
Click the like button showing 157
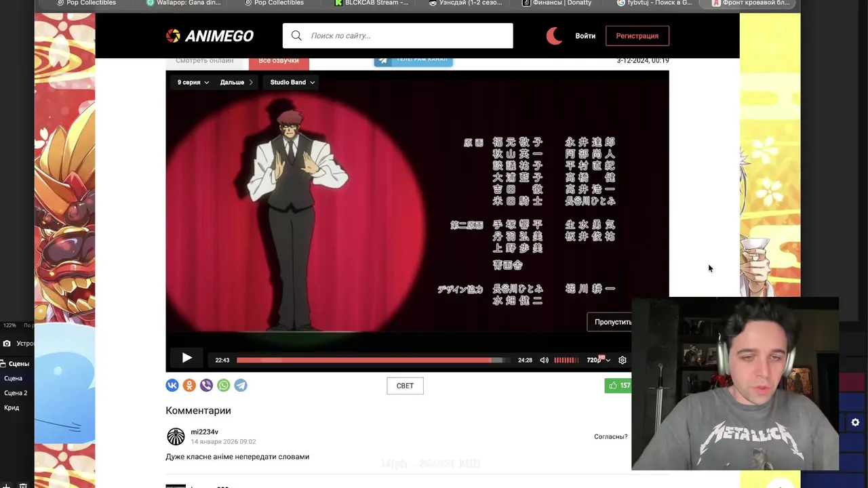(618, 386)
